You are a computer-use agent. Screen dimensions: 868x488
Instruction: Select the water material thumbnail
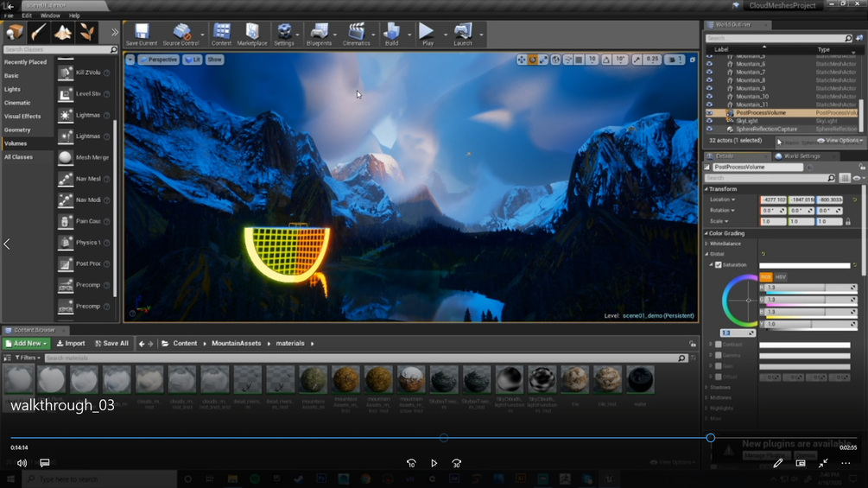pyautogui.click(x=641, y=380)
